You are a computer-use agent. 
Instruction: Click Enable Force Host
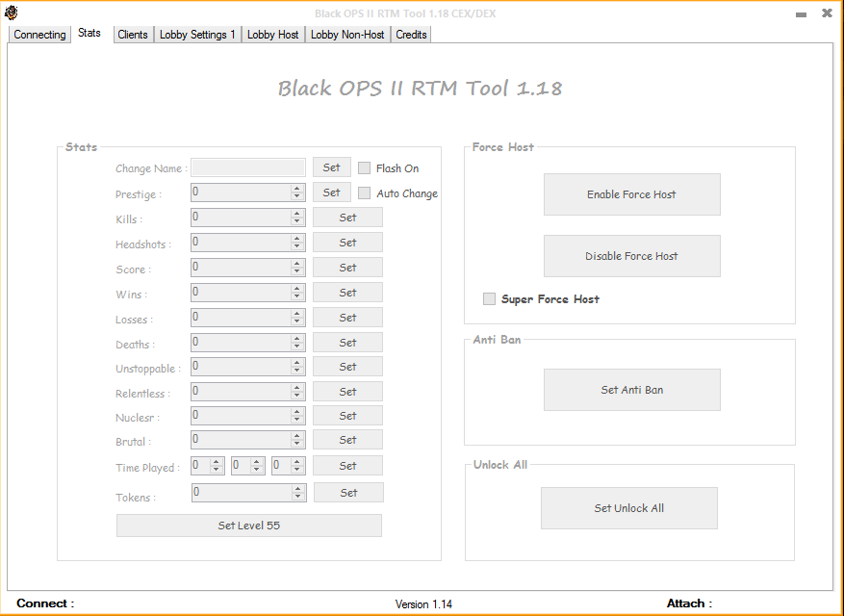[632, 194]
